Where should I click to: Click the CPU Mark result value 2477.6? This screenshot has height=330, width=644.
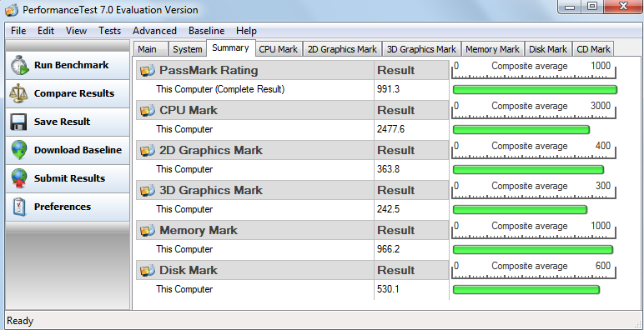[390, 129]
